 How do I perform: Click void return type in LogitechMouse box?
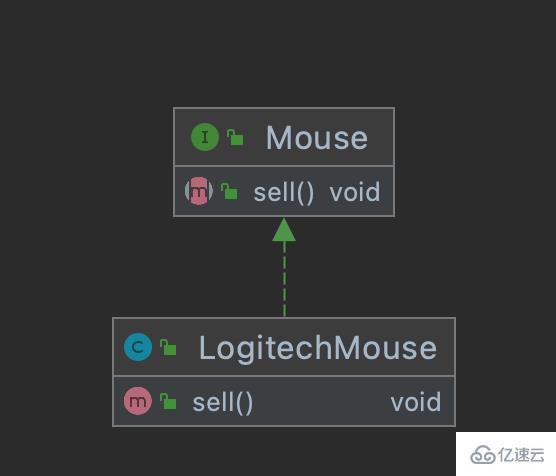coord(416,402)
